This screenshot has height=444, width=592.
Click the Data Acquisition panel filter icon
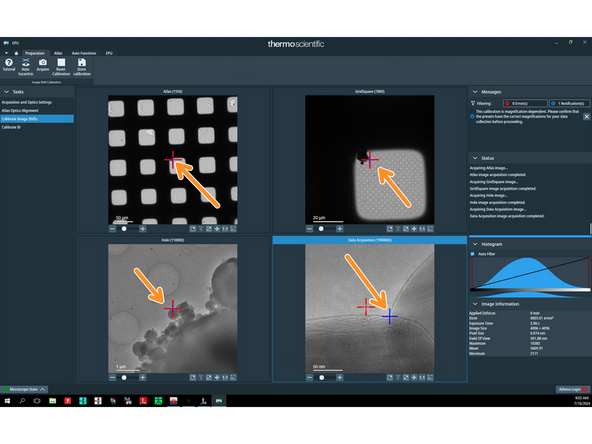click(x=398, y=378)
